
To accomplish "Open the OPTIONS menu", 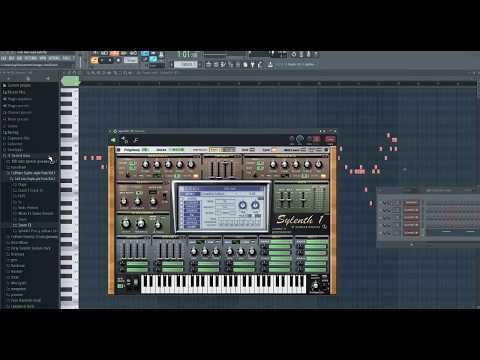I will [54, 58].
